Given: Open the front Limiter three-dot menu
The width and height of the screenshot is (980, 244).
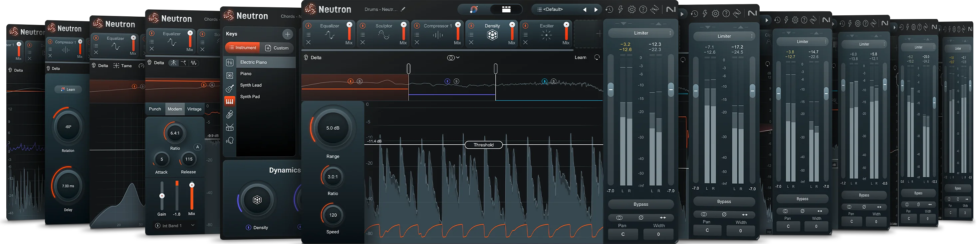Looking at the screenshot, I should click(670, 33).
